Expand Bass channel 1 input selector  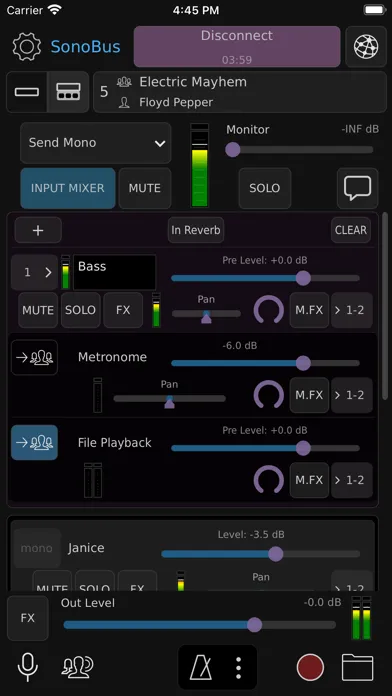pyautogui.click(x=34, y=273)
